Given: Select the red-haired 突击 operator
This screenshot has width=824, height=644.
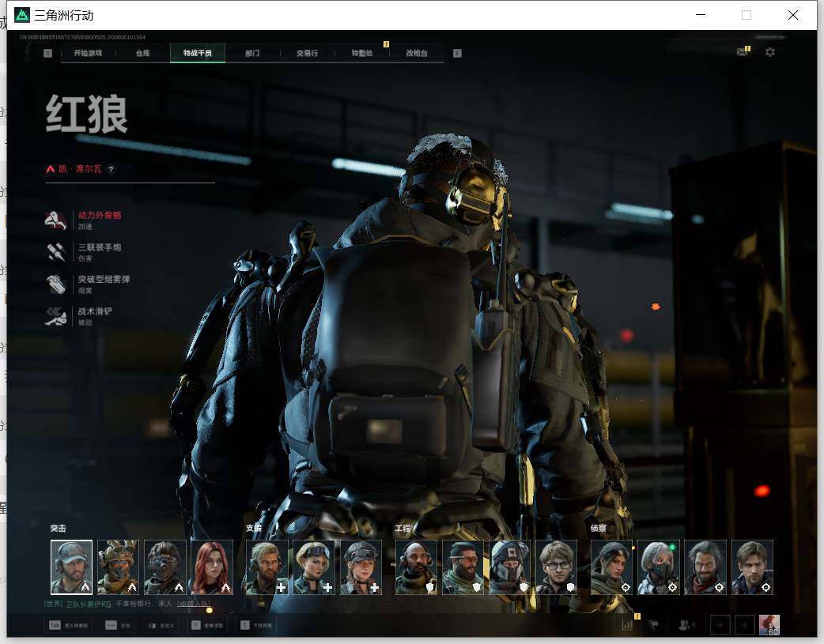Looking at the screenshot, I should click(212, 567).
